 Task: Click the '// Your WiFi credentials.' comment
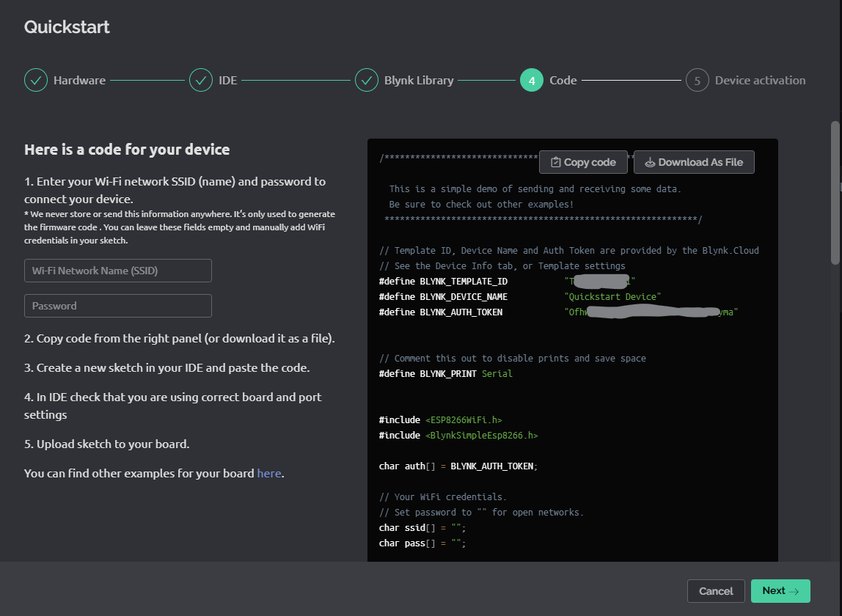point(442,497)
